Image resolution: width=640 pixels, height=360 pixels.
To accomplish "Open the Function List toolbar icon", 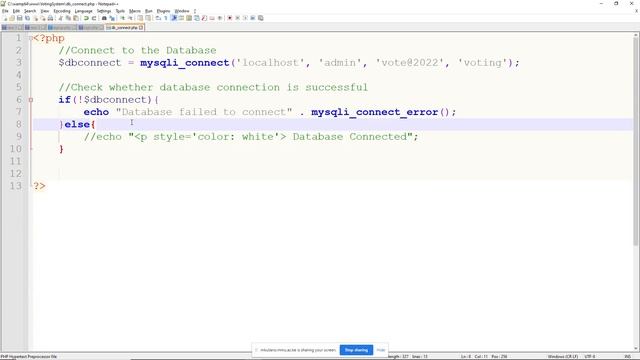I will pyautogui.click(x=204, y=18).
